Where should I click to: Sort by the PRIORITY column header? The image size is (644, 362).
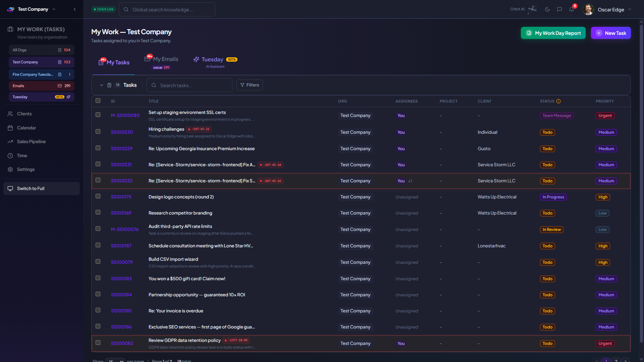[x=605, y=101]
